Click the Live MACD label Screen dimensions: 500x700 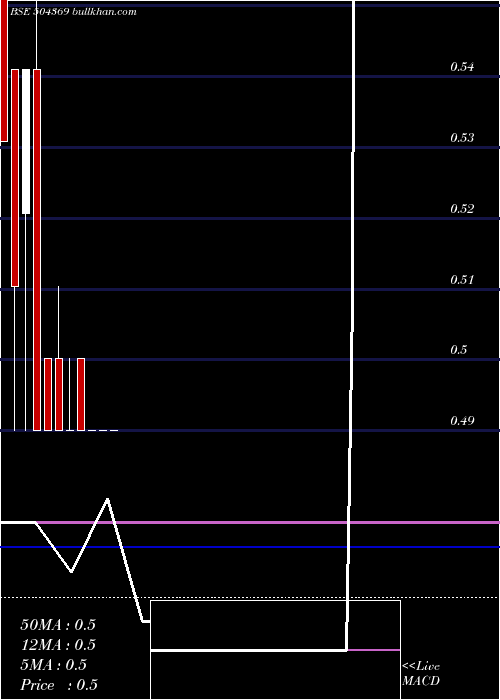click(x=421, y=674)
